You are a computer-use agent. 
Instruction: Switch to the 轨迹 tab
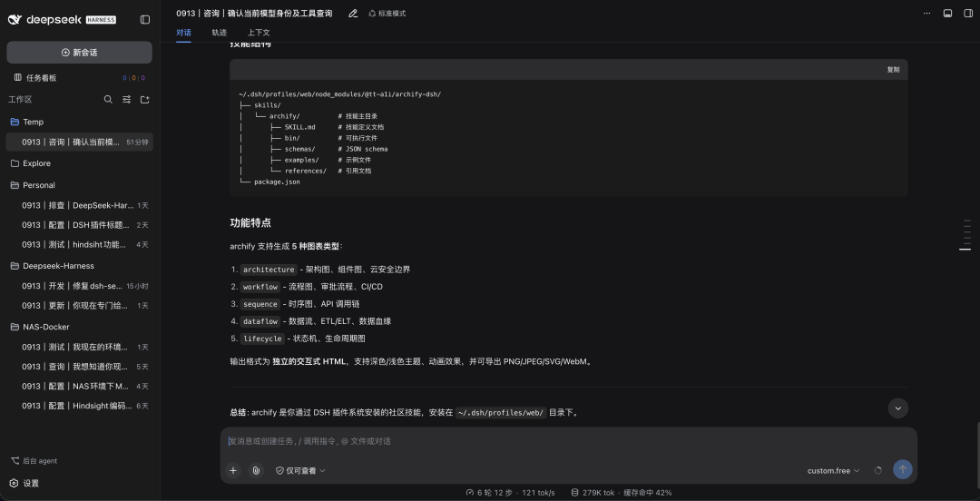pos(220,33)
